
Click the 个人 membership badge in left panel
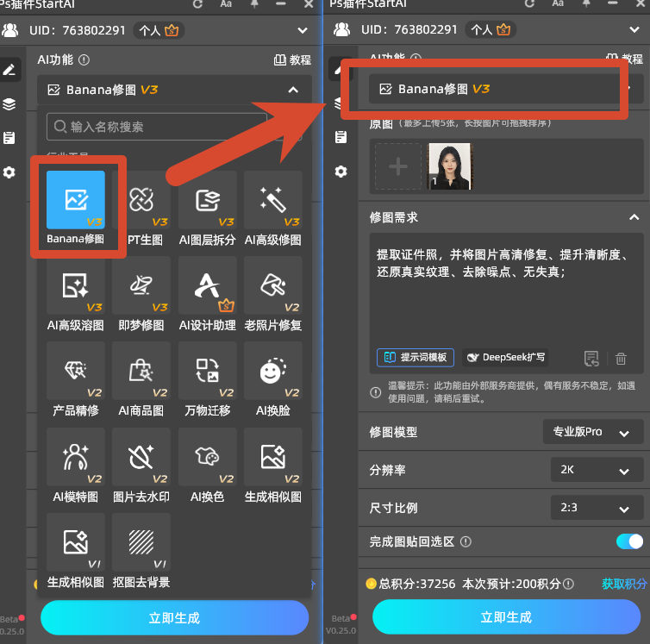[x=159, y=30]
